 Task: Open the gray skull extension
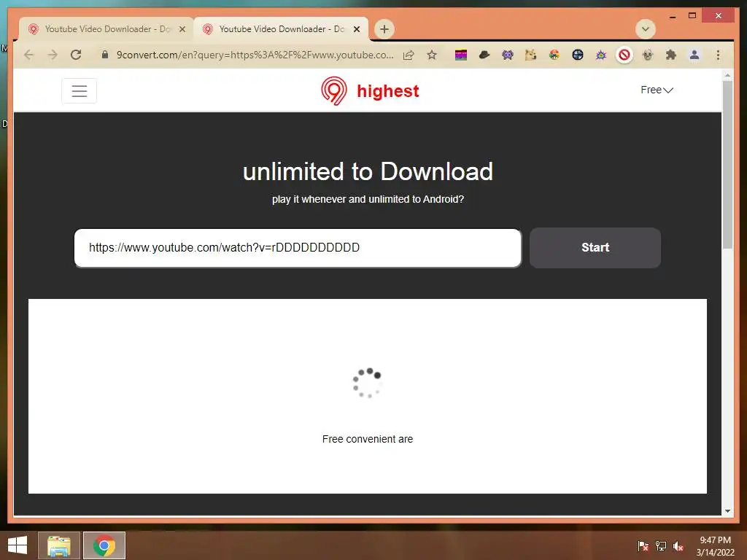coord(648,55)
